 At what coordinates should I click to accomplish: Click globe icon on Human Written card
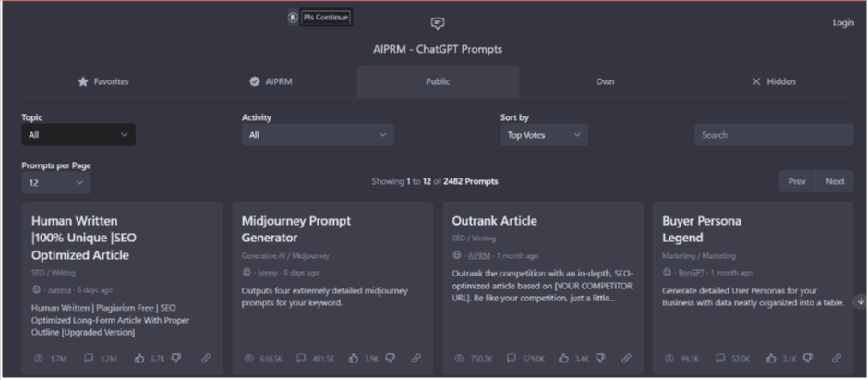pyautogui.click(x=37, y=289)
